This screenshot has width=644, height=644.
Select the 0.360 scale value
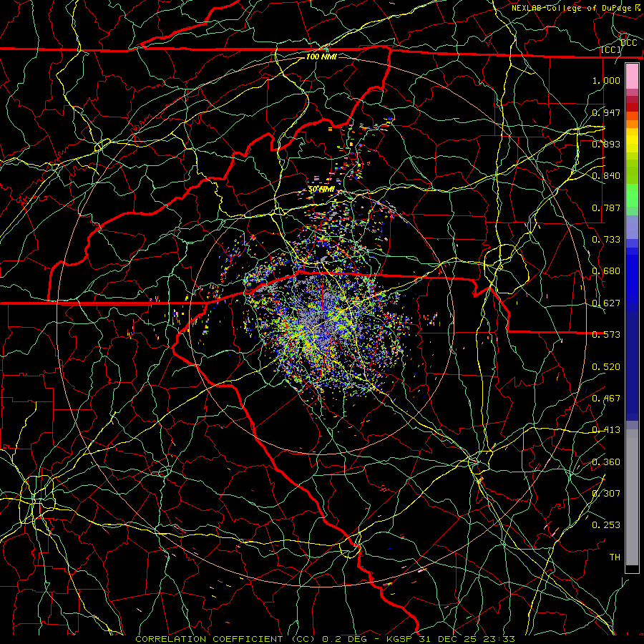click(x=606, y=462)
